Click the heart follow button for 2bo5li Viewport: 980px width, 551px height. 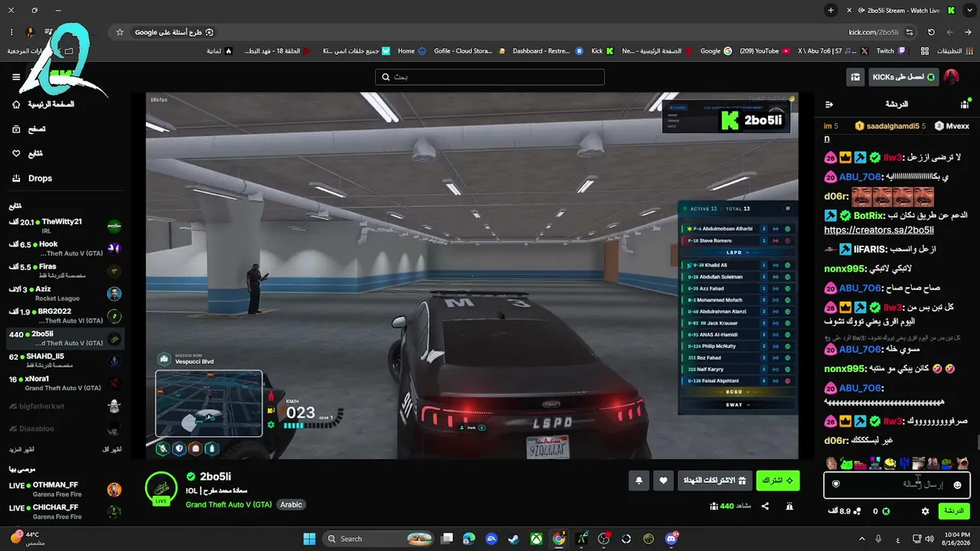(664, 481)
